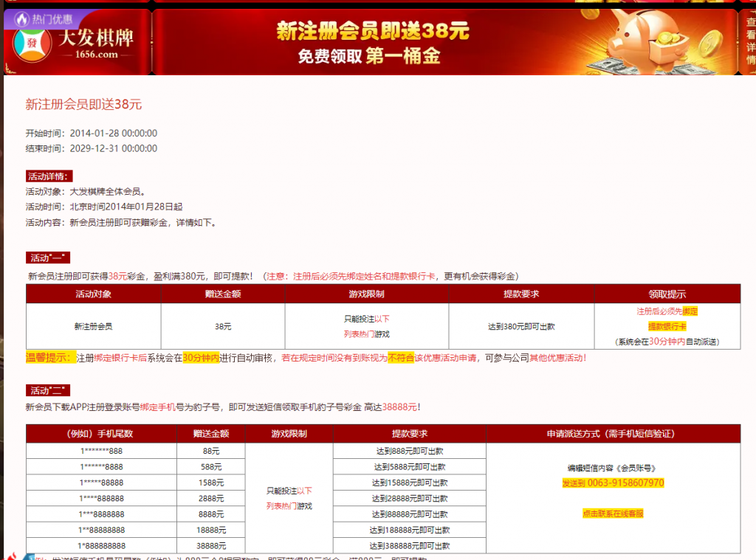Click the 1588元 bonus amount cell
The width and height of the screenshot is (756, 560).
[211, 483]
